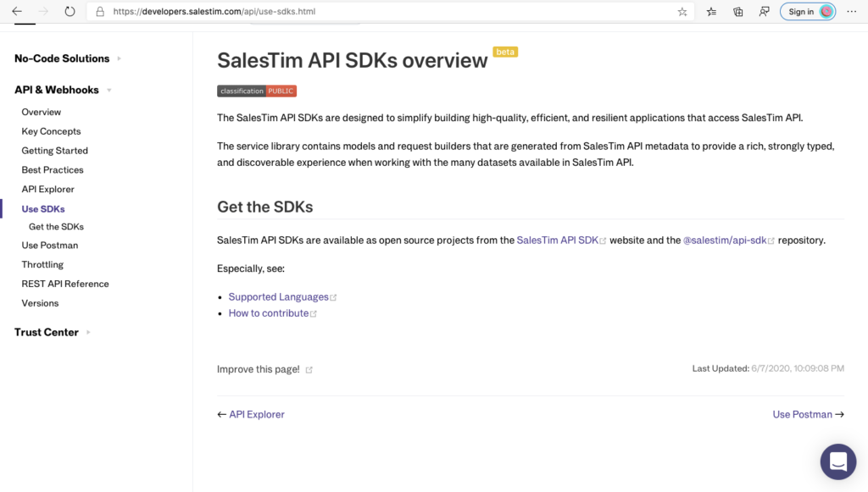Go back with the browser back arrow
Image resolution: width=868 pixels, height=492 pixels.
(x=17, y=12)
